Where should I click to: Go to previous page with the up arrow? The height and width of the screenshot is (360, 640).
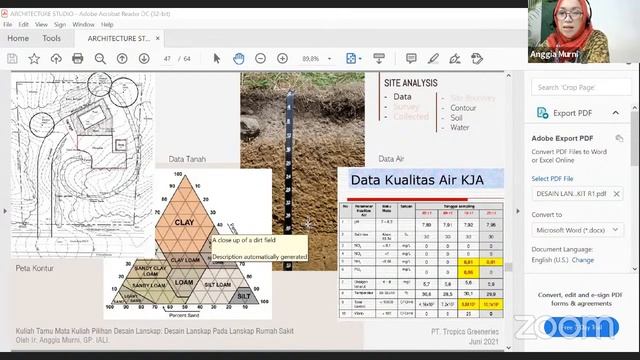[x=122, y=59]
